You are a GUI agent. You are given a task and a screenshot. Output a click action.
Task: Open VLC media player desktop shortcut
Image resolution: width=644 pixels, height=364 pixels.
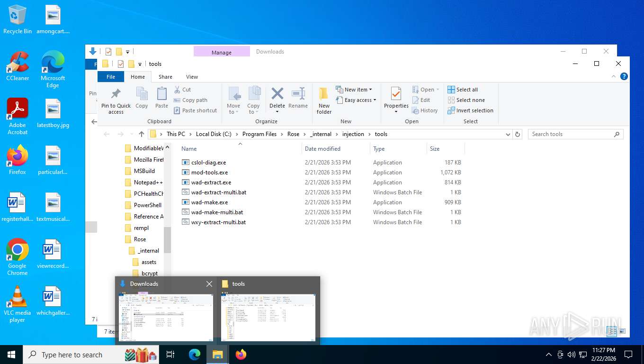(x=18, y=304)
